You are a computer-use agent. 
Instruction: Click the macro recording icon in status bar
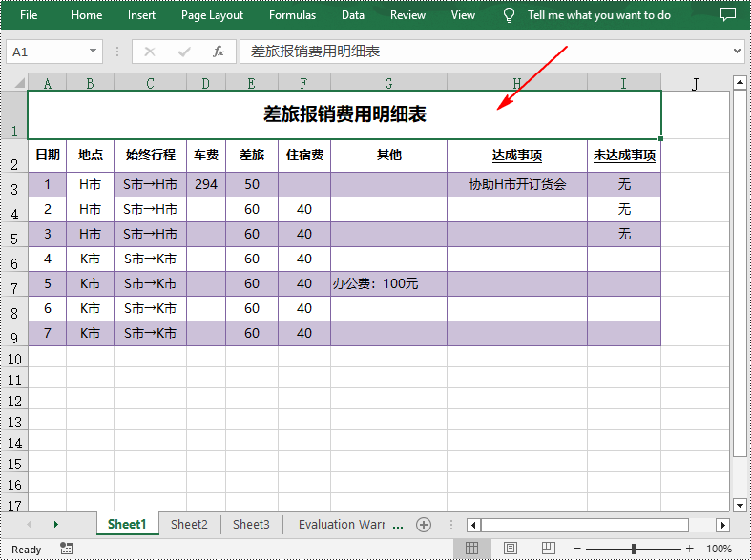67,549
